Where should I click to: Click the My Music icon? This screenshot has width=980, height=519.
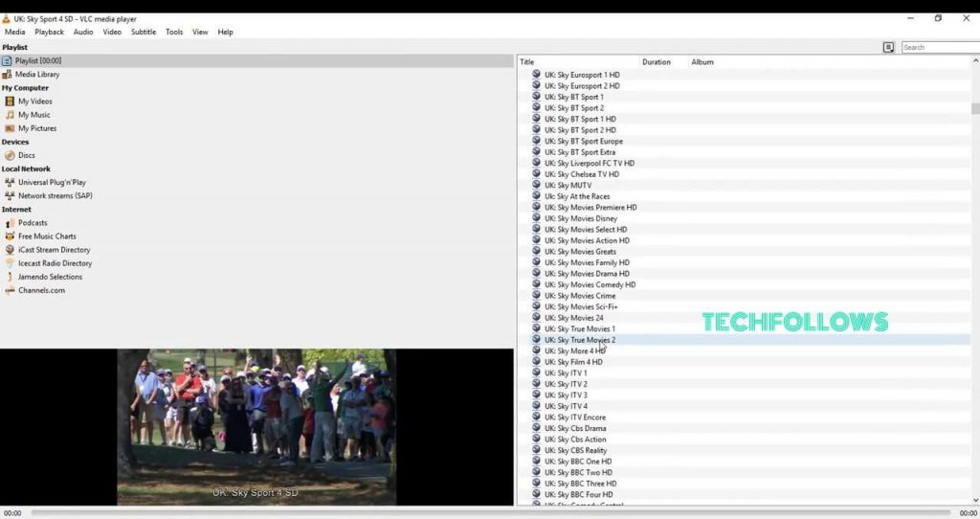(x=10, y=115)
